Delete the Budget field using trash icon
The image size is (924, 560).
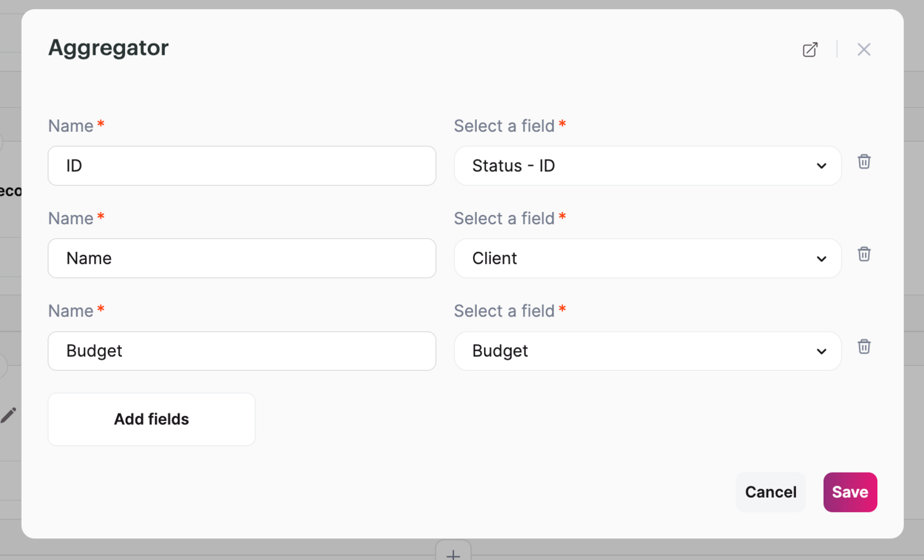coord(864,346)
